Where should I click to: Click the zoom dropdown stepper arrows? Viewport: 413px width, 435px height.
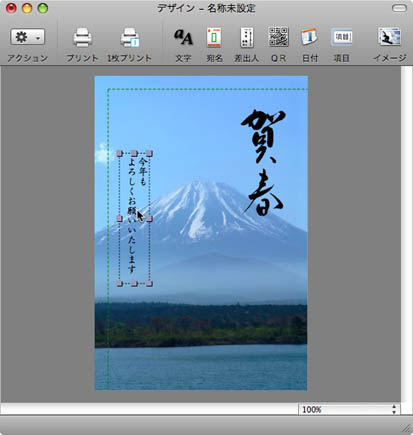click(394, 409)
